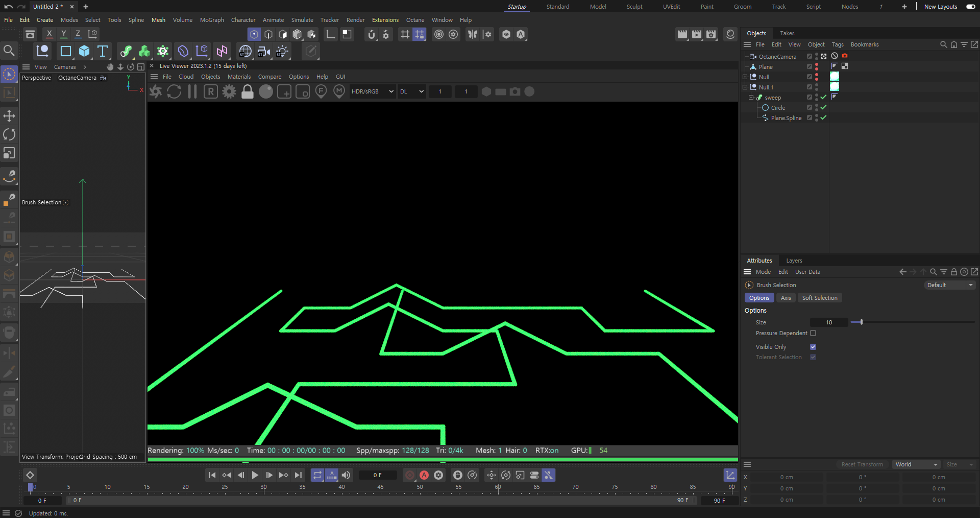Toggle the Visible Only checkbox

pos(813,347)
